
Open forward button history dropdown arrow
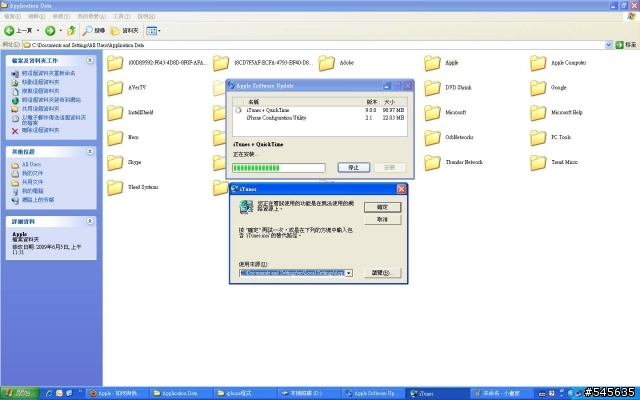click(x=60, y=31)
